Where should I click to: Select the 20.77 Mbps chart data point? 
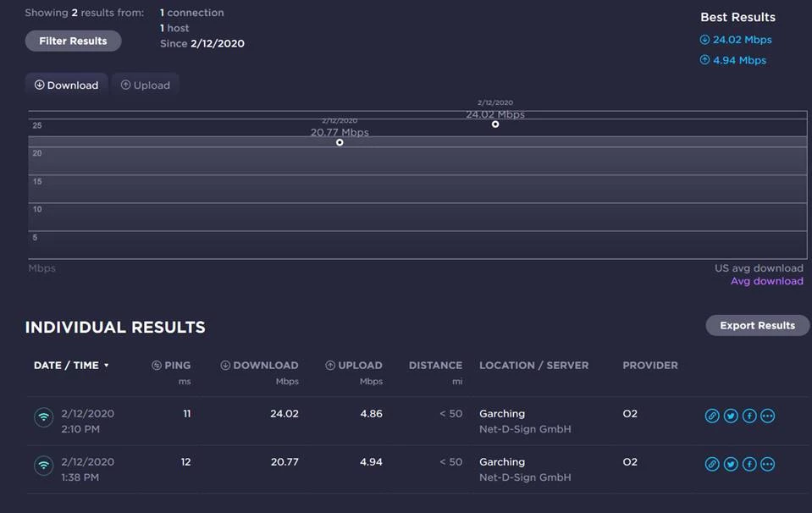[340, 142]
